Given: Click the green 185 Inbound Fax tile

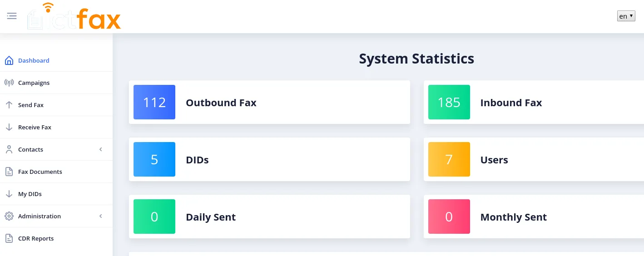Looking at the screenshot, I should point(449,102).
